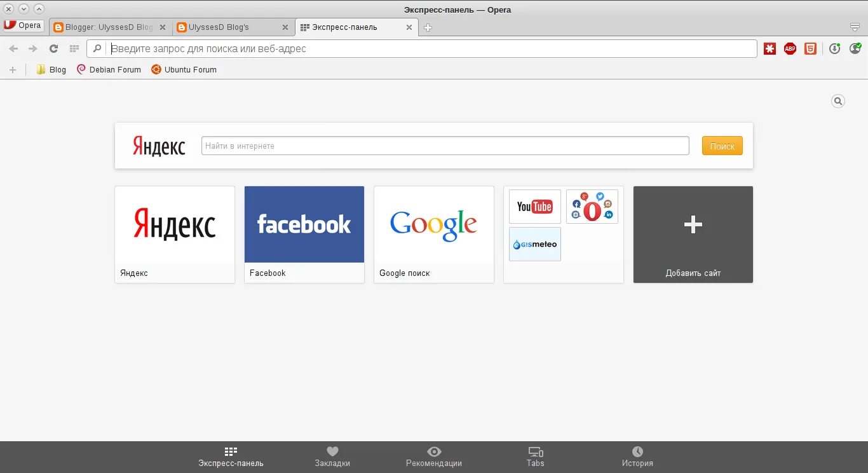The image size is (868, 473).
Task: Open the tab list menu at far right
Action: click(x=855, y=27)
